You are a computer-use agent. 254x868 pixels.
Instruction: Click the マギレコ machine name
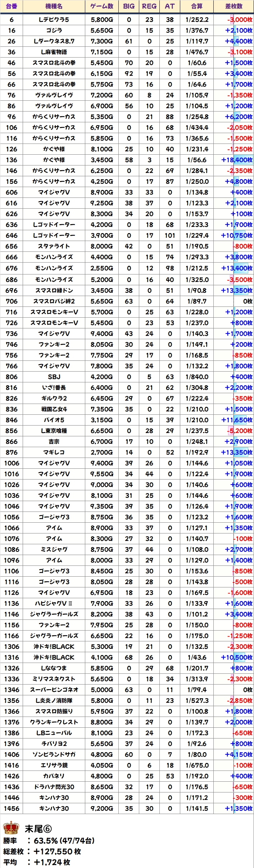tap(54, 452)
